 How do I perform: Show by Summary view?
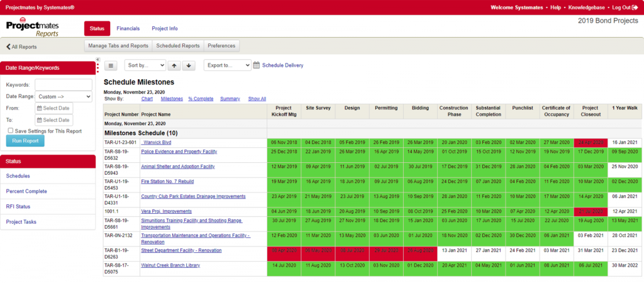(x=230, y=99)
